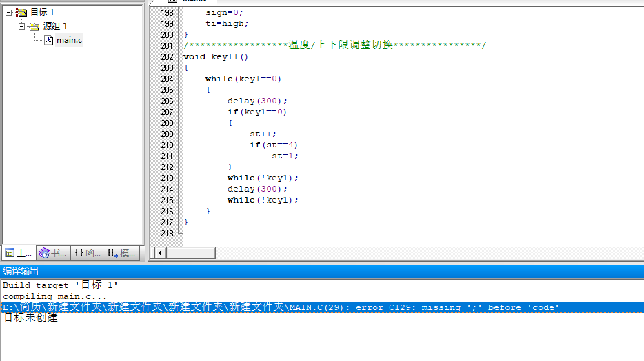644x361 pixels.
Task: Open the Functions (函...) tab
Action: click(x=88, y=253)
